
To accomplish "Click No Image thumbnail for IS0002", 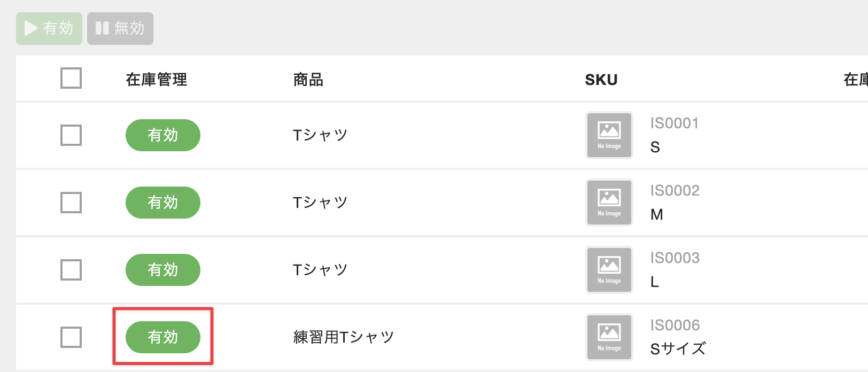I will [609, 203].
